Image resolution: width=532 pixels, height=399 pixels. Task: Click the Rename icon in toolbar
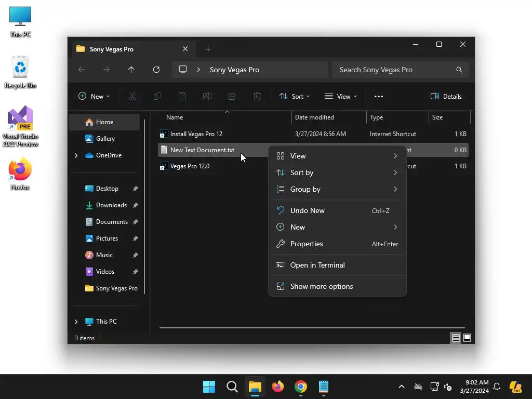pos(207,96)
